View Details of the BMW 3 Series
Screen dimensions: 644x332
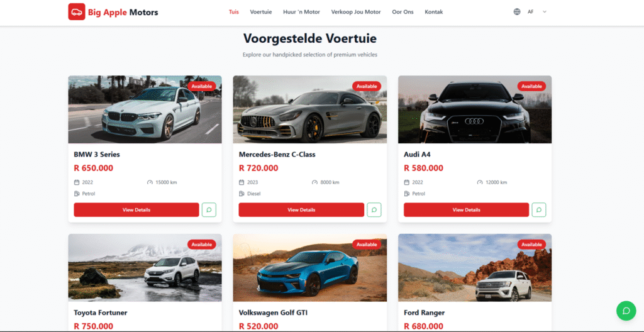(136, 209)
